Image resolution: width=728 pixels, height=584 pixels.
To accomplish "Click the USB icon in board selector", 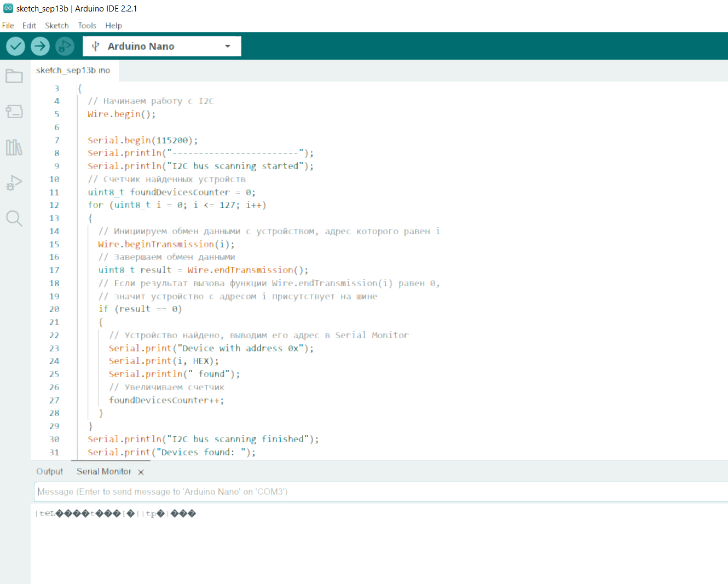I will [x=95, y=47].
